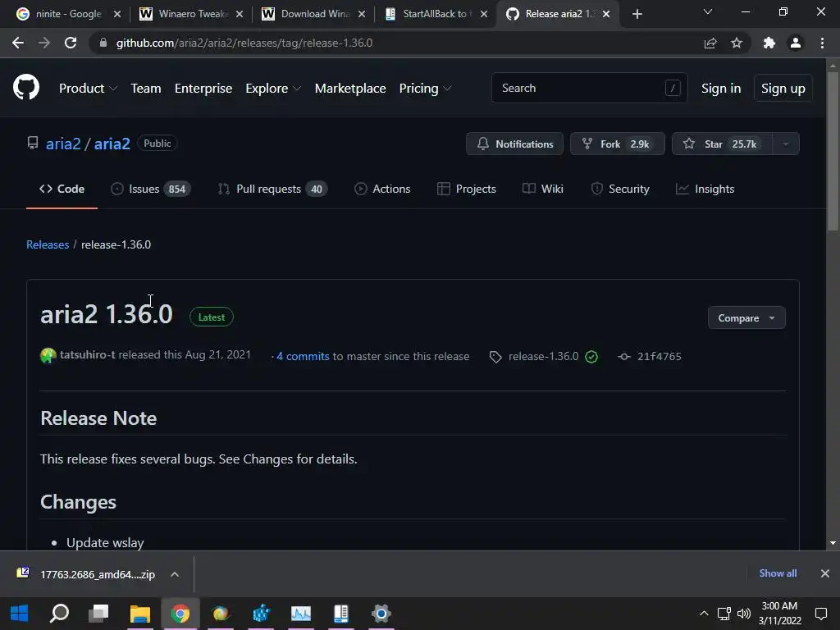Image resolution: width=840 pixels, height=630 pixels.
Task: Open Chrome profile avatar
Action: 796,43
